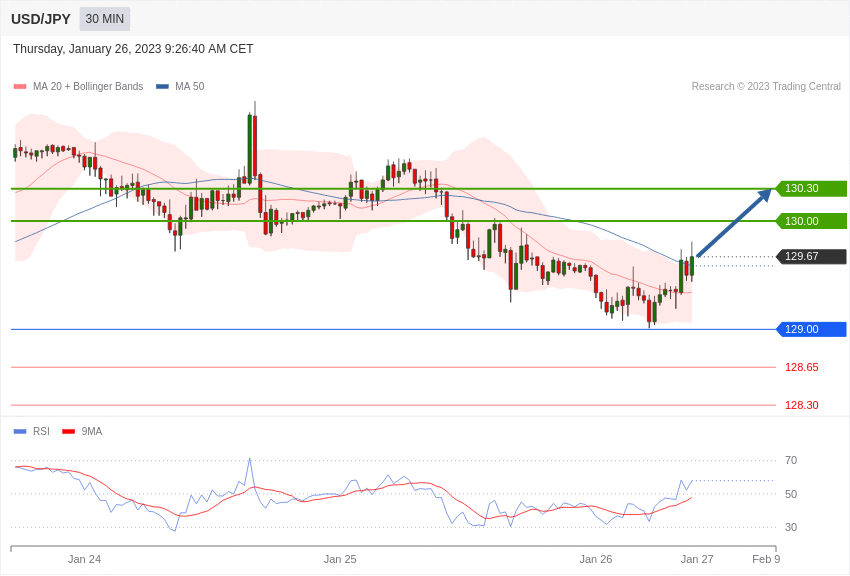Click the MA 50 legend blue swatch
The height and width of the screenshot is (576, 850).
[162, 87]
